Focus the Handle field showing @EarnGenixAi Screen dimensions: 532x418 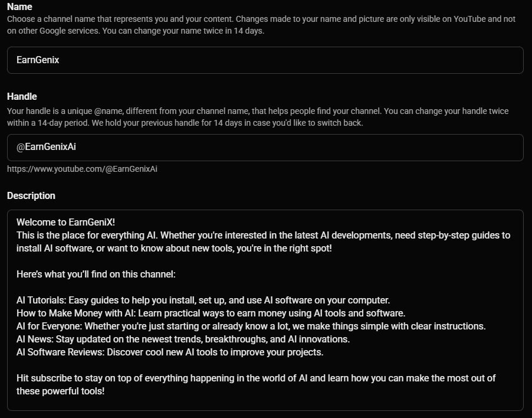265,148
